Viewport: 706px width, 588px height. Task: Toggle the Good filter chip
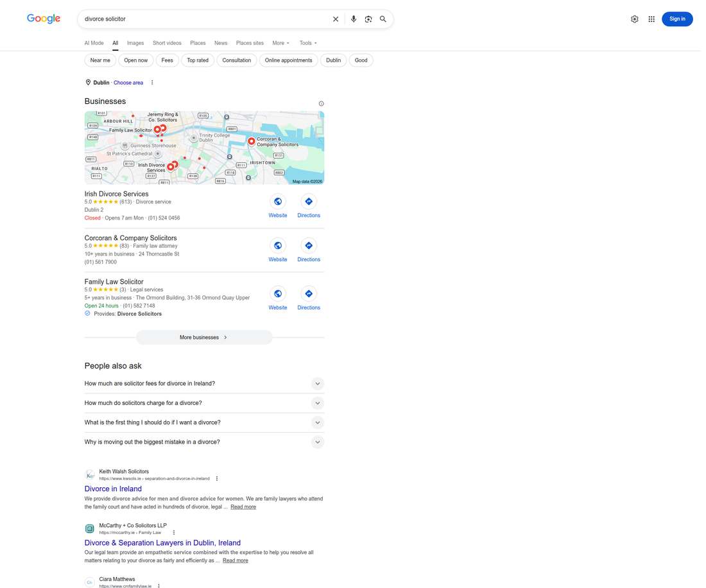click(x=361, y=60)
